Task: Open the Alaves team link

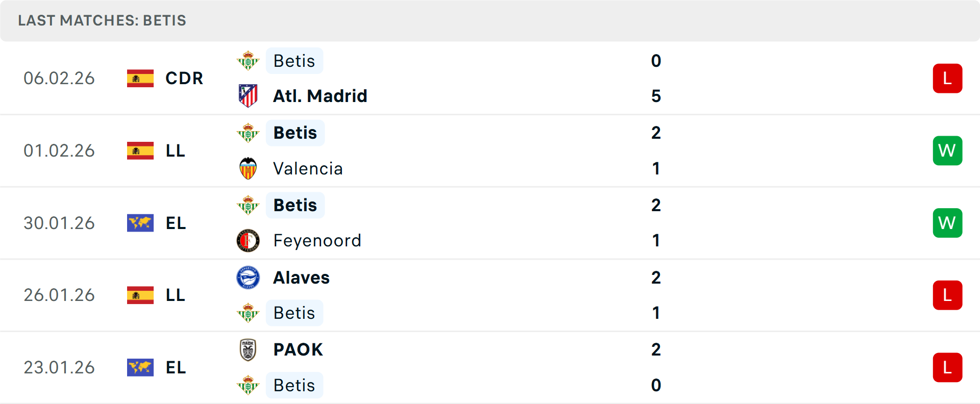Action: point(301,277)
